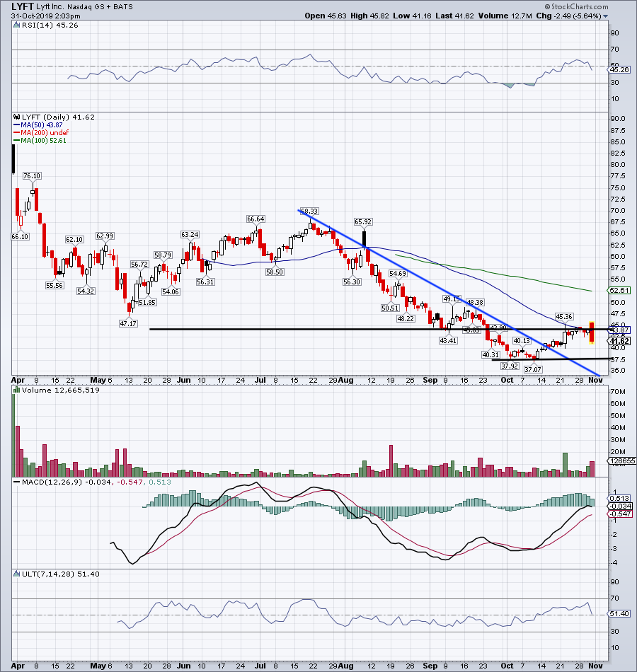The height and width of the screenshot is (672, 637).
Task: Click the candlestick icon beside LYFT (Daily)
Action: [16, 117]
